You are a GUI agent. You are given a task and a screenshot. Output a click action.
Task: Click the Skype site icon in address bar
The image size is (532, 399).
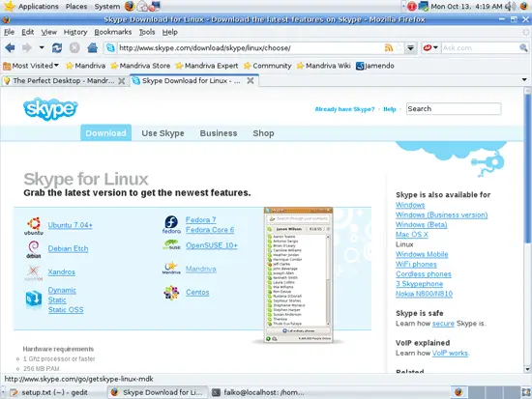coord(110,47)
